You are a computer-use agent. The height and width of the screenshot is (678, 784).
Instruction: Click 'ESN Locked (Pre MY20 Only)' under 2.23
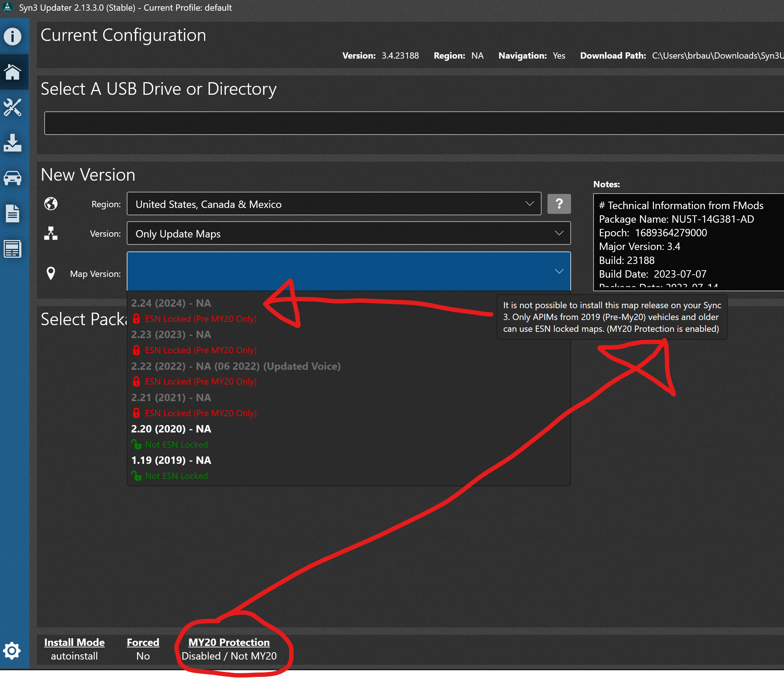(x=200, y=350)
